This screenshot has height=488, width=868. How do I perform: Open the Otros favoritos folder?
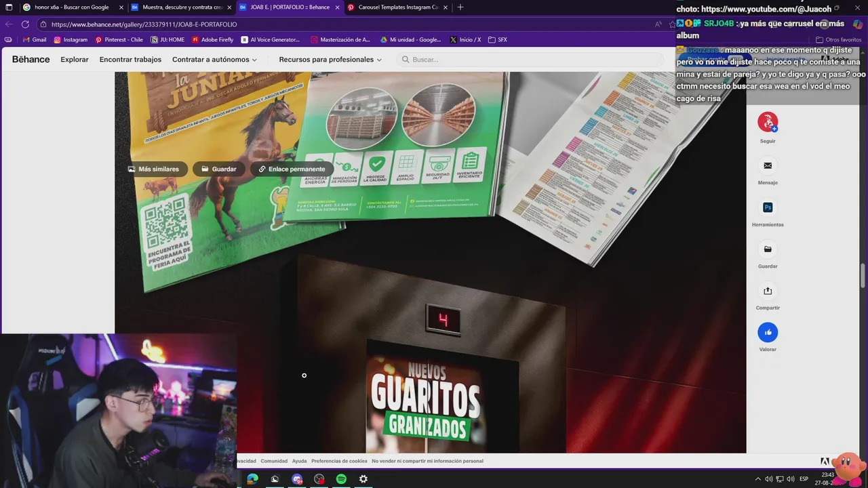pyautogui.click(x=839, y=40)
